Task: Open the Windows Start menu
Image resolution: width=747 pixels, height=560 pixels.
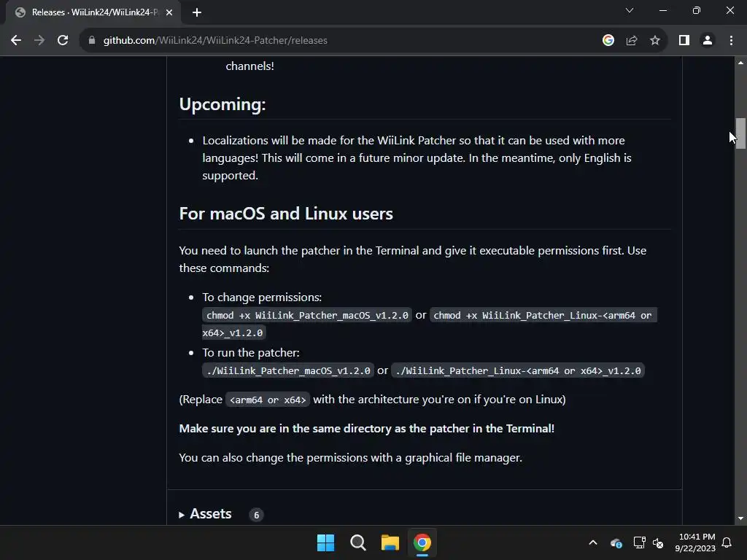Action: (x=326, y=542)
